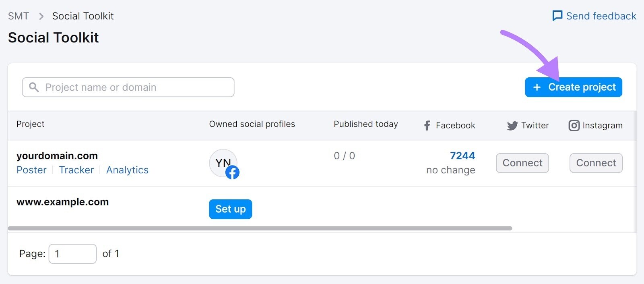This screenshot has height=284, width=644.
Task: Click the Twitter bird icon in the header row
Action: (512, 125)
